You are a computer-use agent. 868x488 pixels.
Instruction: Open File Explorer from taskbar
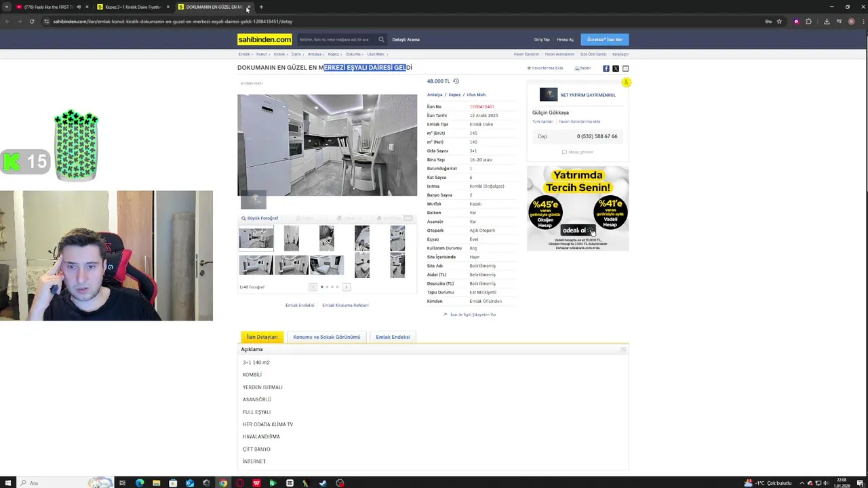click(x=156, y=483)
